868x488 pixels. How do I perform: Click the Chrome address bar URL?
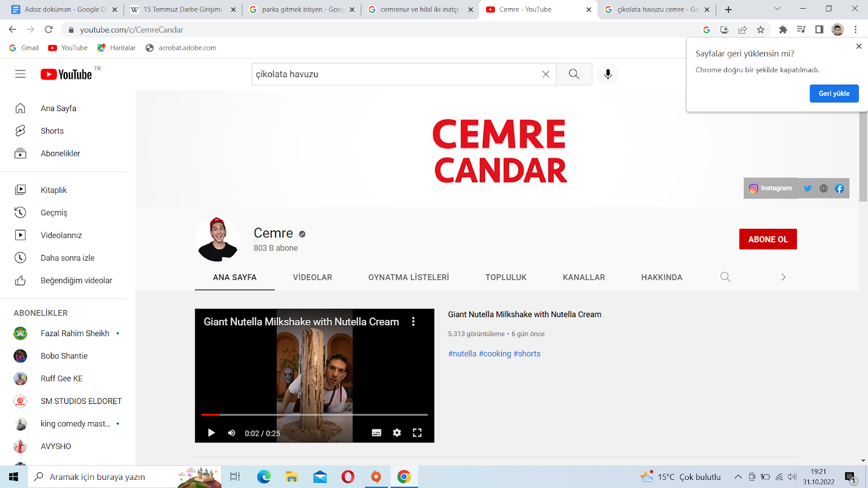coord(131,30)
